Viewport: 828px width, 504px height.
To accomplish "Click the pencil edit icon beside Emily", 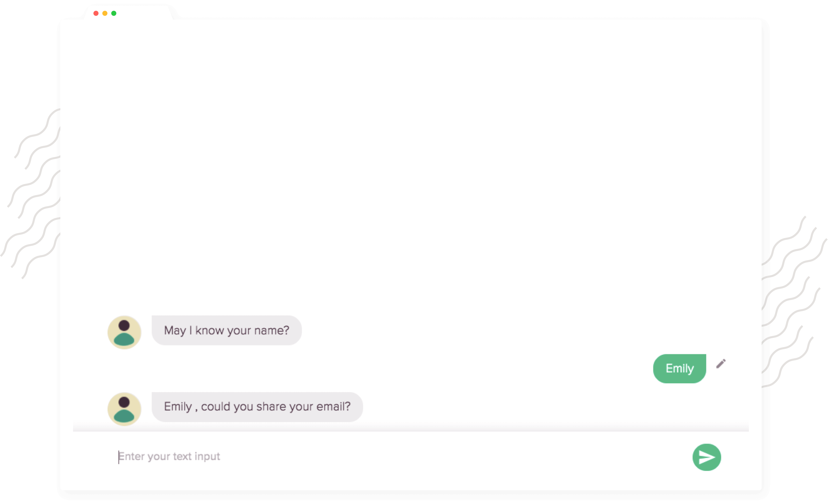I will pos(721,364).
